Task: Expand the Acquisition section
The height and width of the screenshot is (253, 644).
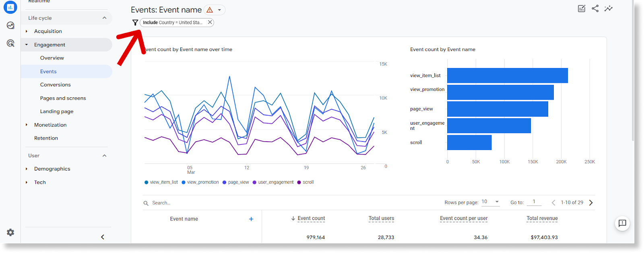Action: (48, 31)
